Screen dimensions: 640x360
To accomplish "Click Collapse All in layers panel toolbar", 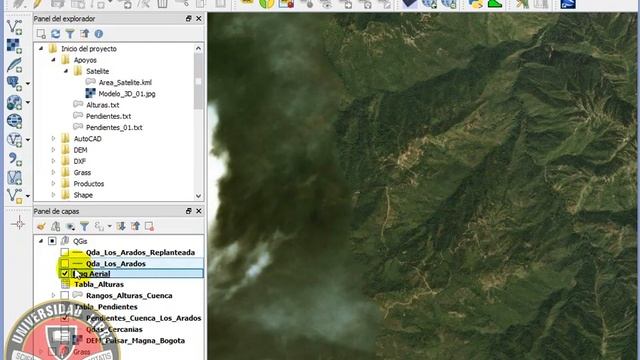I will (135, 226).
